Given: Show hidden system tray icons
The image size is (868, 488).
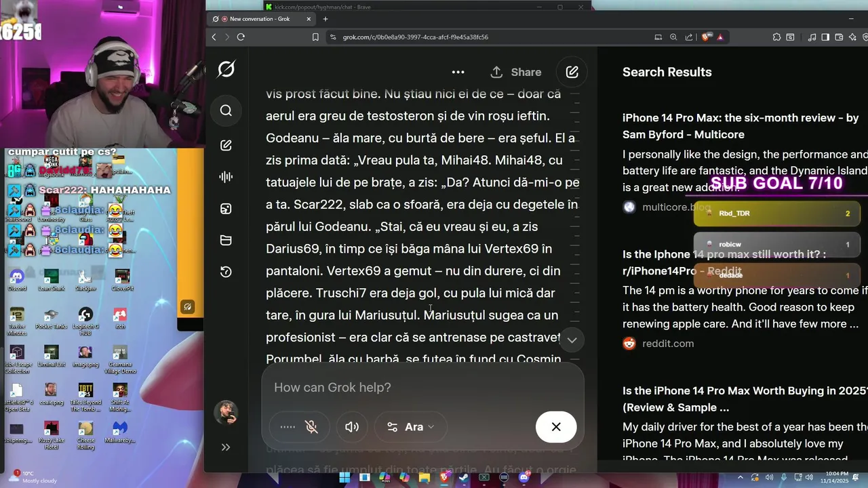Looking at the screenshot, I should pyautogui.click(x=741, y=478).
